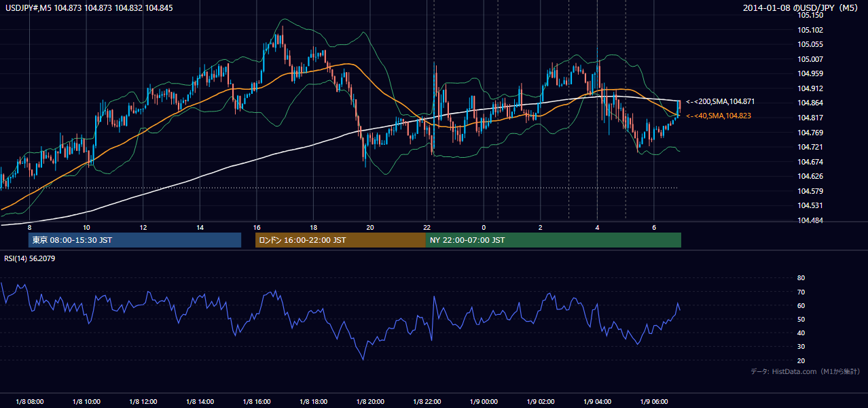Click price axis value 104.959
868x408 pixels.
tap(810, 73)
